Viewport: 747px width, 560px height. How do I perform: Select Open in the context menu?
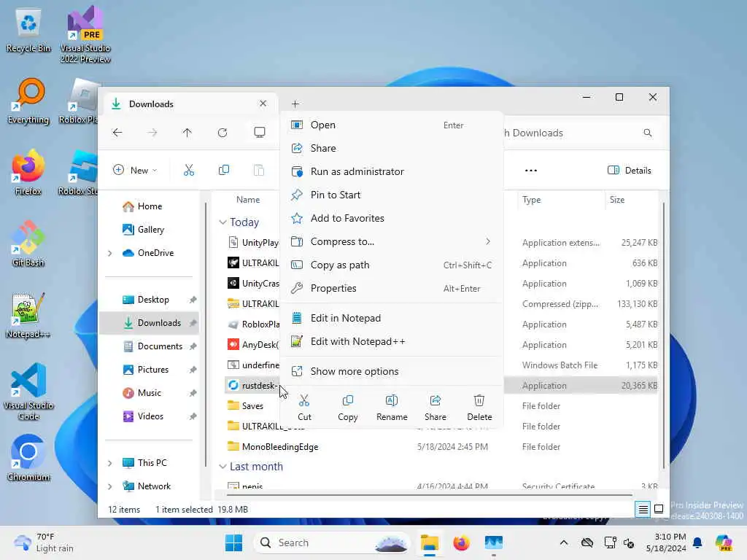point(391,125)
